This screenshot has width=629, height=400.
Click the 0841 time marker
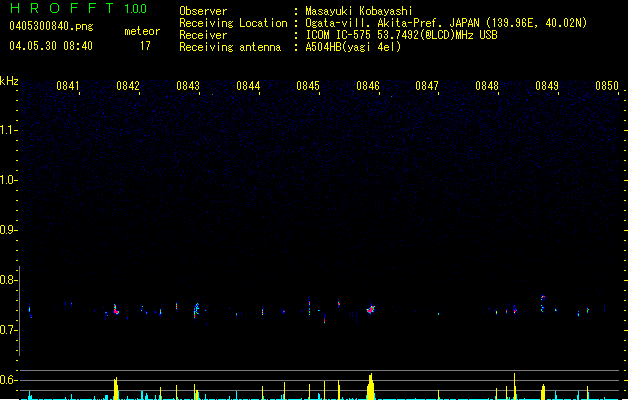coord(68,86)
